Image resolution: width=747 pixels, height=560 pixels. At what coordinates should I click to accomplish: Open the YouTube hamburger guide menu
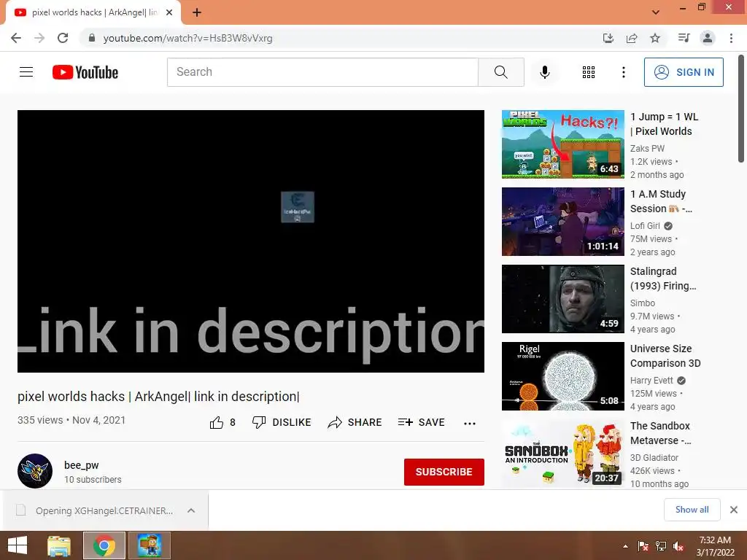26,72
